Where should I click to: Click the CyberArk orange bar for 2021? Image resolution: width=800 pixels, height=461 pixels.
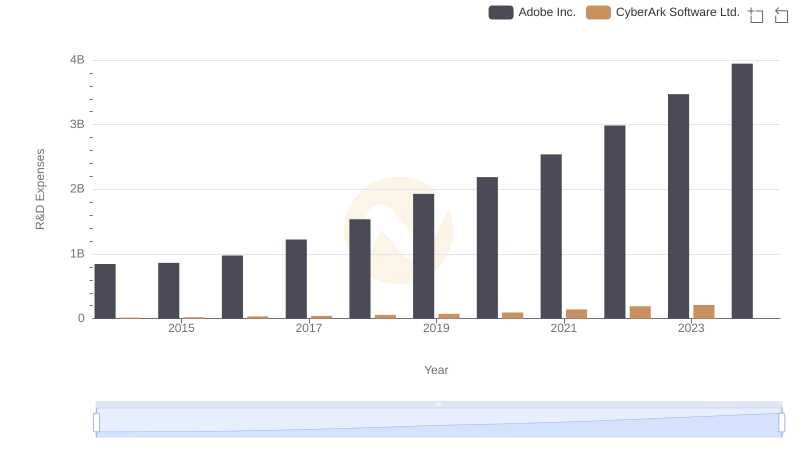pyautogui.click(x=576, y=314)
